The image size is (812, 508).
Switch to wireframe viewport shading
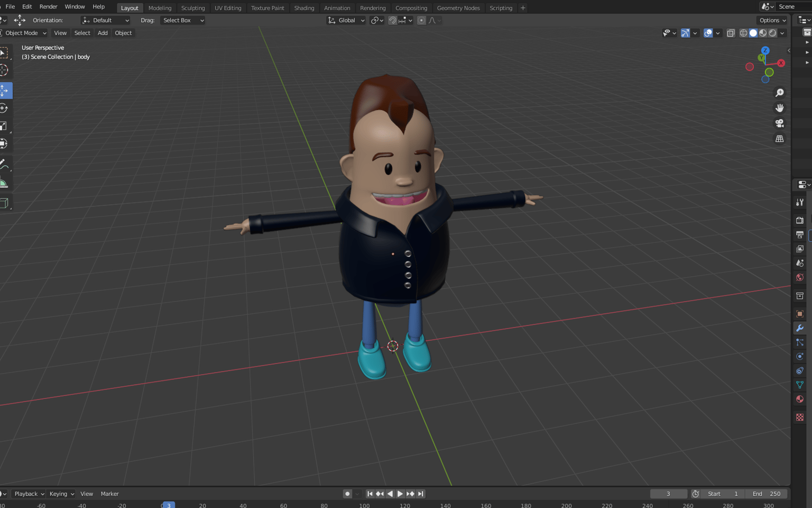coord(743,33)
